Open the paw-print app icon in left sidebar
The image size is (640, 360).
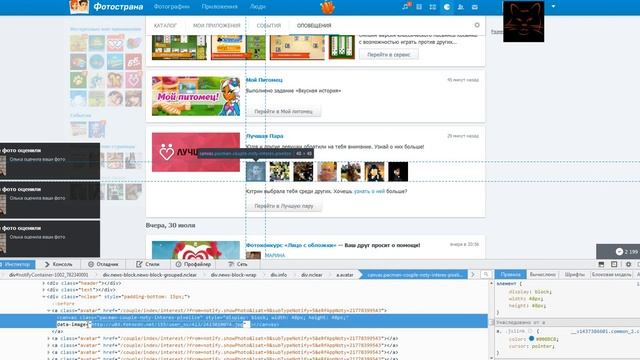point(78,80)
